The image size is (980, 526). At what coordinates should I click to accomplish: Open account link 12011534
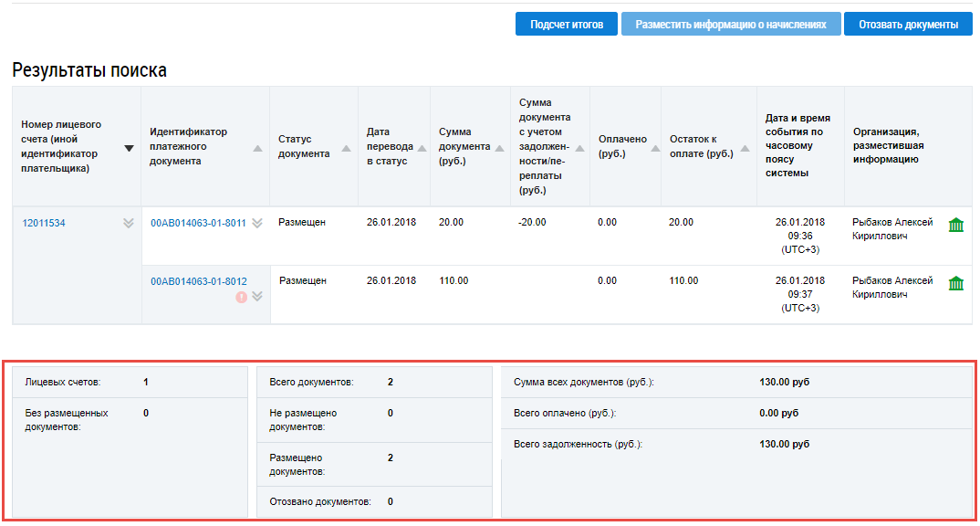44,223
